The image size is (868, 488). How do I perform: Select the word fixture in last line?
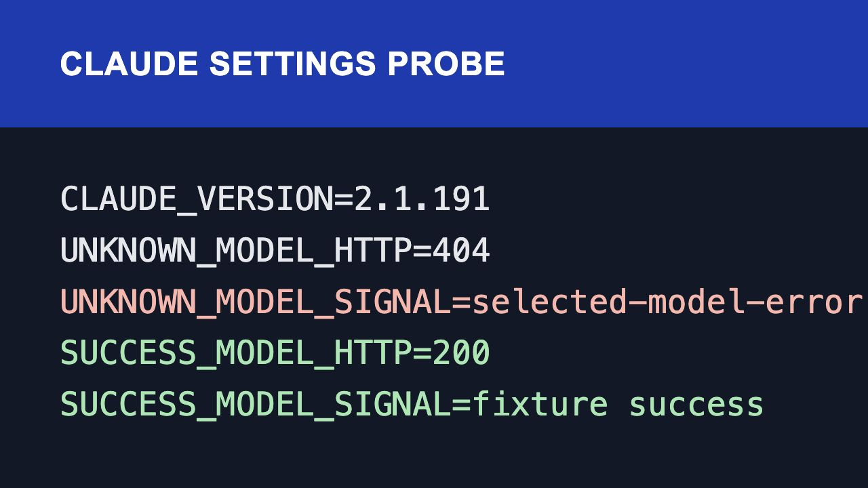point(540,405)
